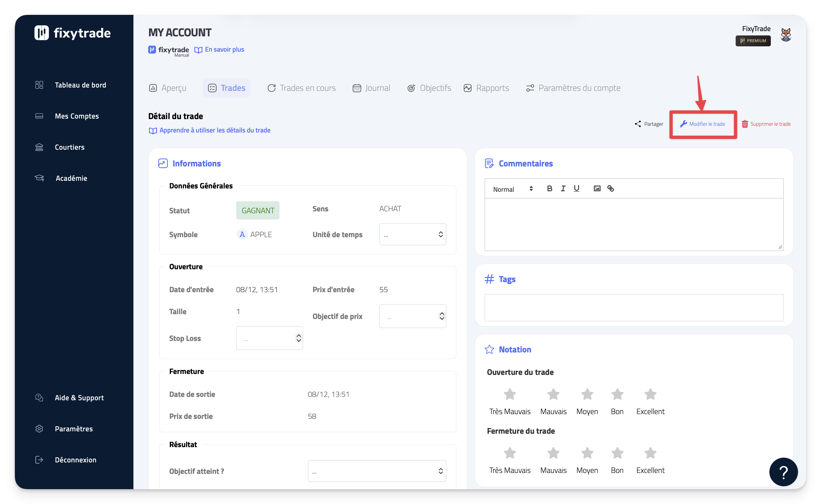Click the fox profile avatar
The width and height of the screenshot is (821, 504).
786,35
